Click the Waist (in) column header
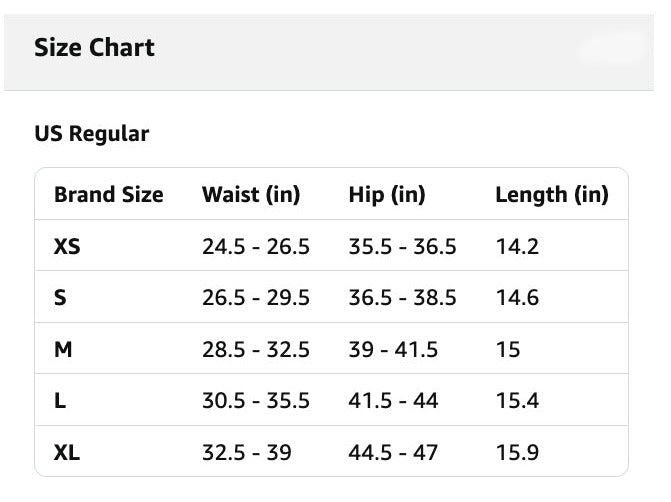 click(x=251, y=195)
